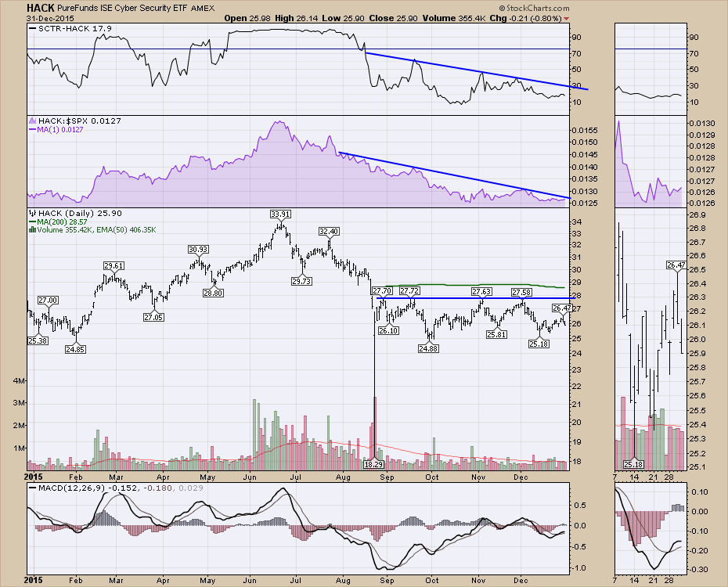
Task: Click the 27.70 resistance price label
Action: [382, 291]
